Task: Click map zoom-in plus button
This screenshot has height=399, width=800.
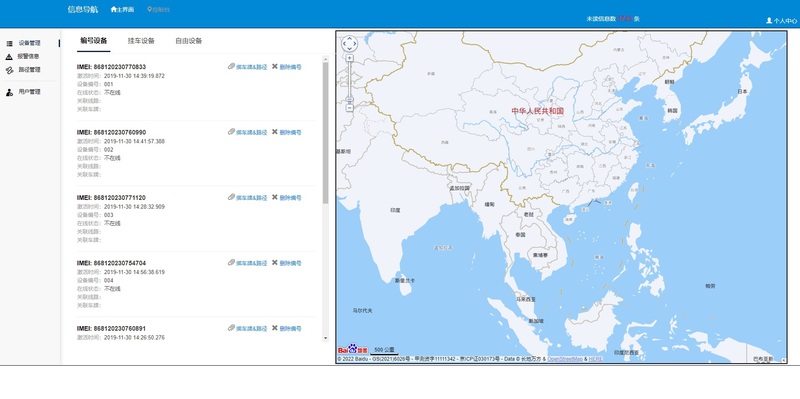Action: point(349,58)
